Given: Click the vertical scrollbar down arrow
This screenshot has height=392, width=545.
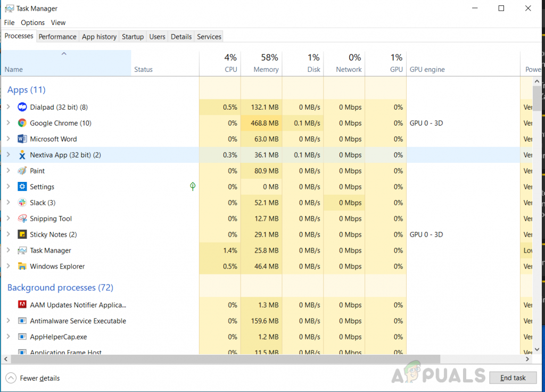Looking at the screenshot, I should point(537,349).
